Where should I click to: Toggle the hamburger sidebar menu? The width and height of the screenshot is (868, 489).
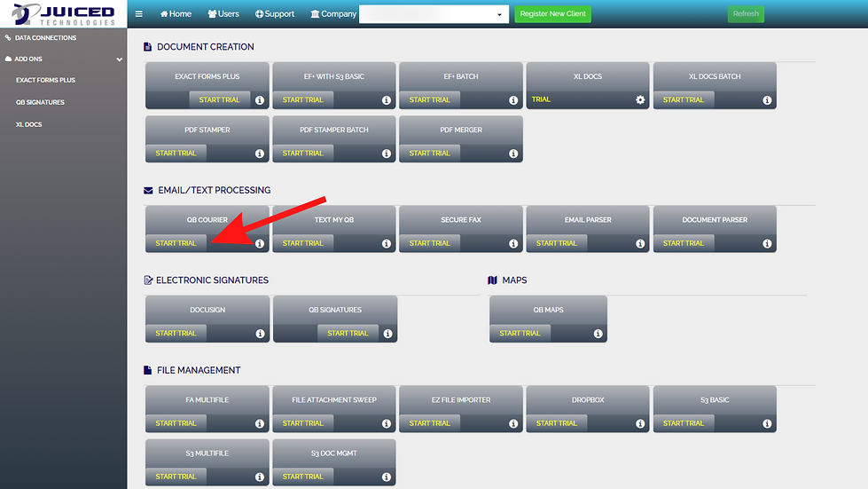[x=139, y=14]
